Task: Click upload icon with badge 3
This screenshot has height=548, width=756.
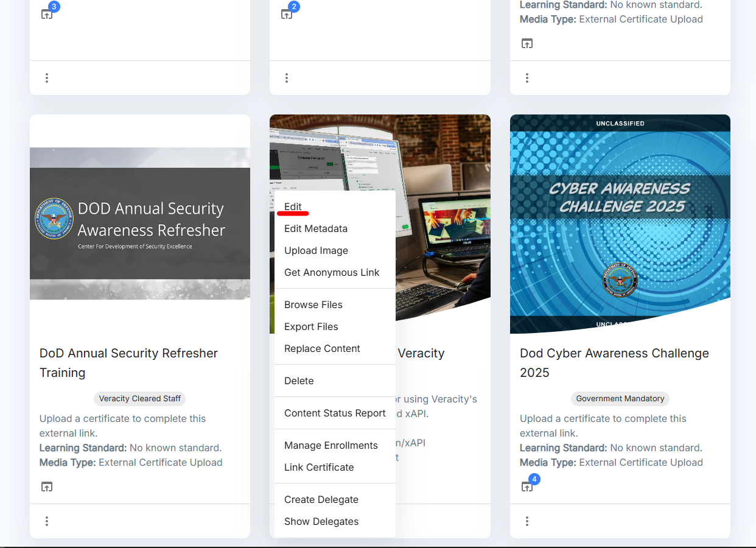Action: tap(47, 14)
